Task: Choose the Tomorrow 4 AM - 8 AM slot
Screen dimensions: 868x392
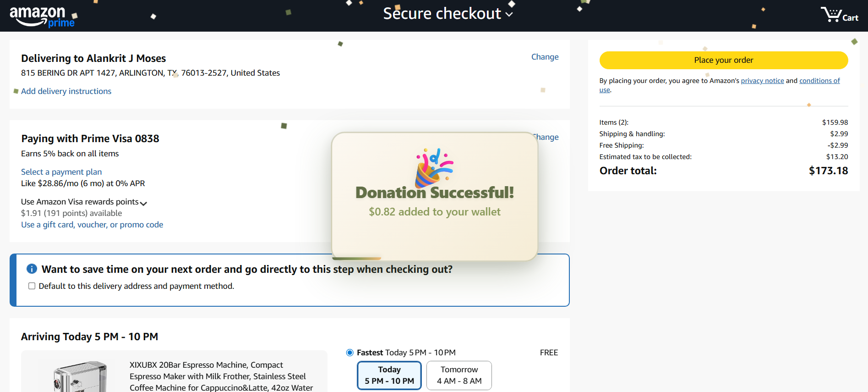Action: pos(459,375)
